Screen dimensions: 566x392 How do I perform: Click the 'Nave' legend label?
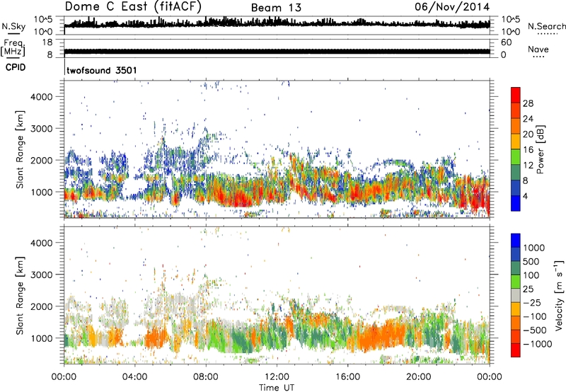(538, 49)
